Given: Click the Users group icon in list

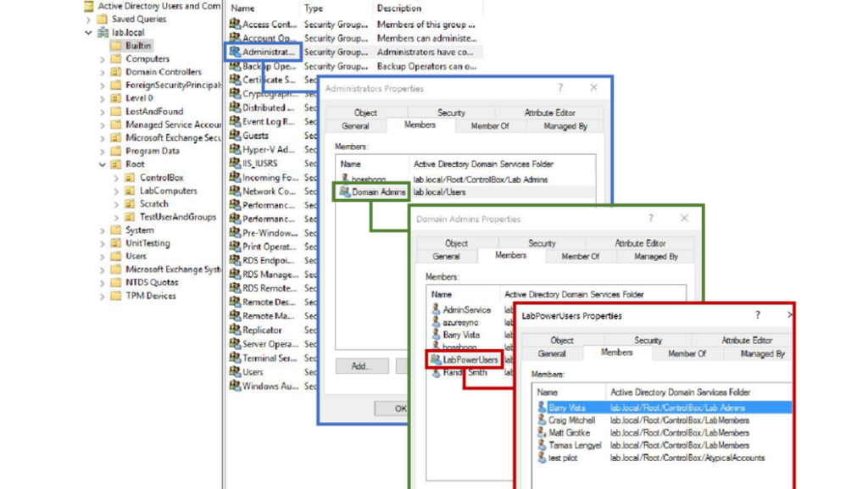Looking at the screenshot, I should 235,372.
